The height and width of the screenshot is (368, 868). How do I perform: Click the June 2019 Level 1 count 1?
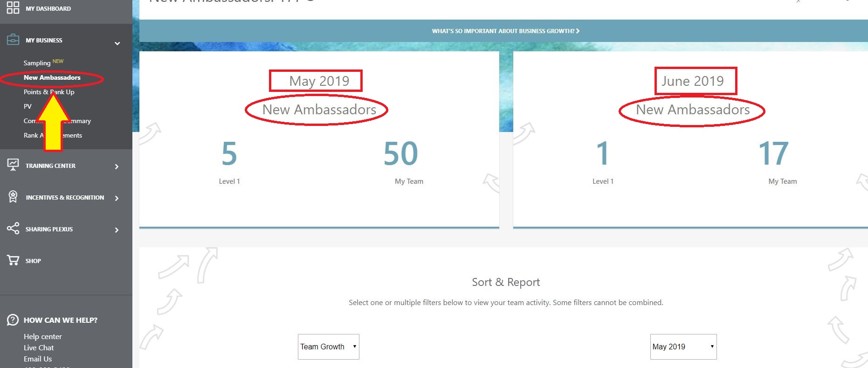603,153
